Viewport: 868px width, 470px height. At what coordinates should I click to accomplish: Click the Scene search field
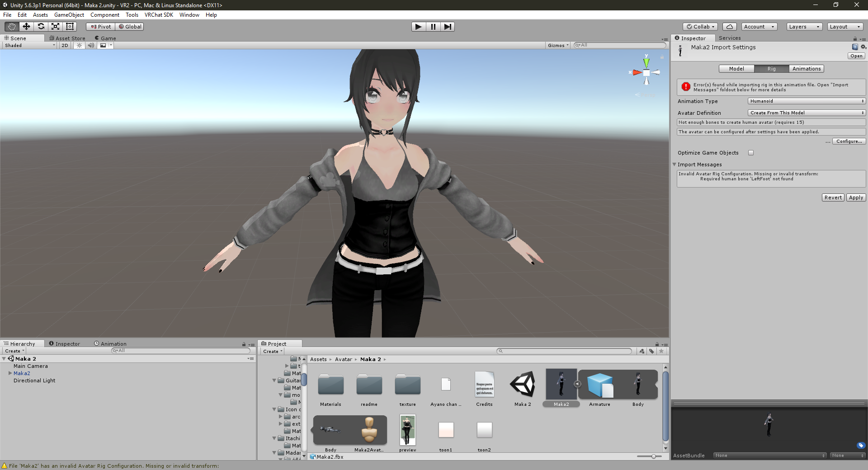[620, 45]
